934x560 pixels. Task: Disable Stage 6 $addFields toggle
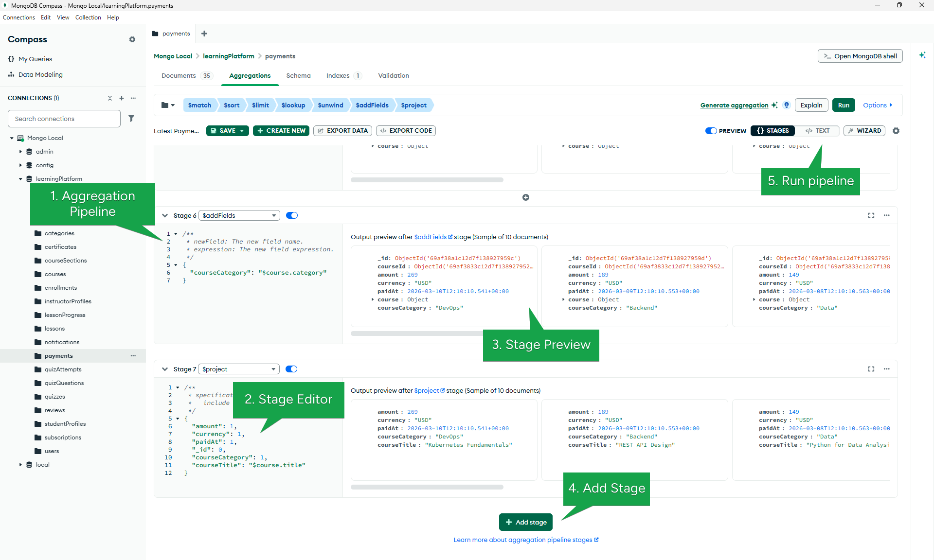292,215
